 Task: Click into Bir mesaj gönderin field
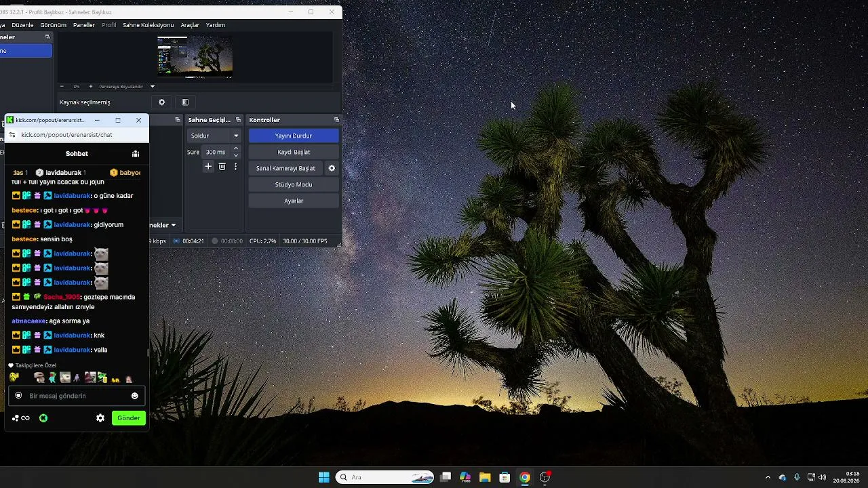tap(76, 396)
